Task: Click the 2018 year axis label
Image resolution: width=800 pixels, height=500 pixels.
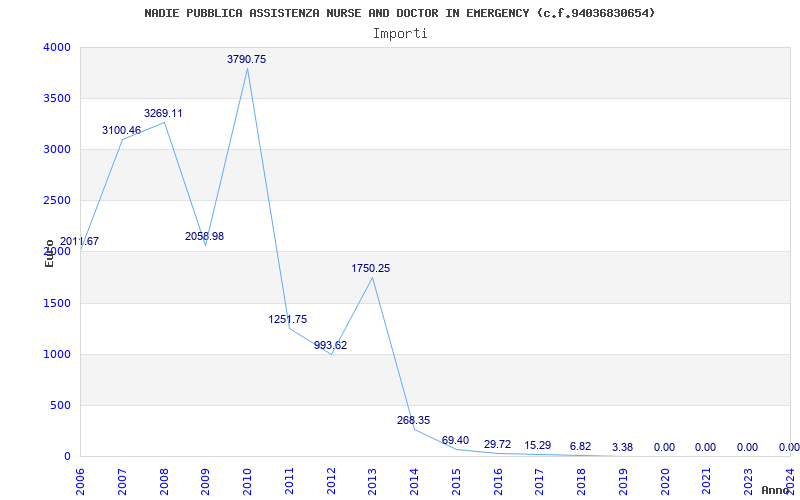Action: tap(581, 480)
